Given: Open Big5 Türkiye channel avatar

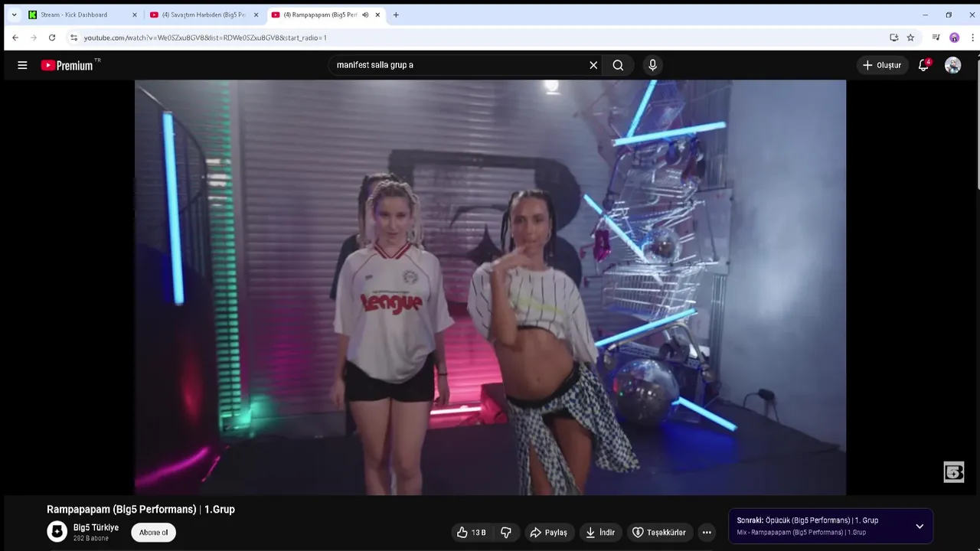Looking at the screenshot, I should [x=57, y=532].
